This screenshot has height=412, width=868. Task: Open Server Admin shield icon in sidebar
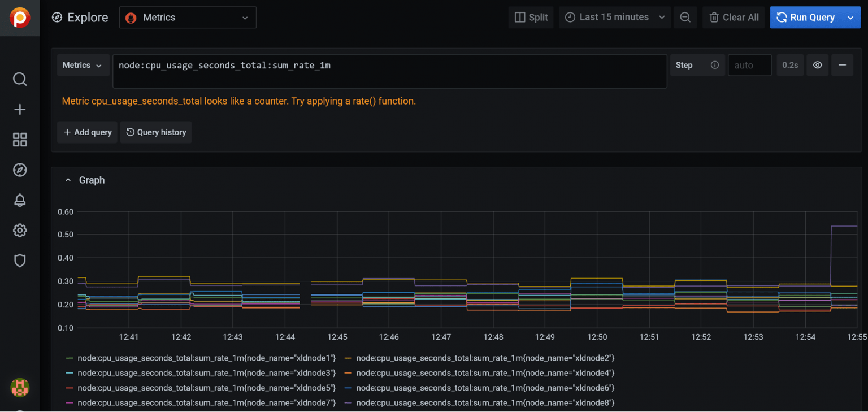coord(20,261)
